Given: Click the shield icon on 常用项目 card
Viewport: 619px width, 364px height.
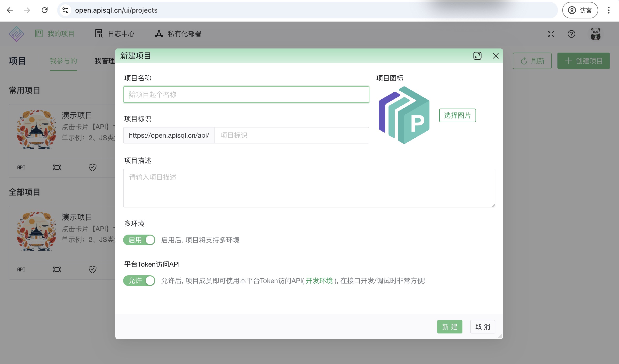Looking at the screenshot, I should (x=92, y=167).
